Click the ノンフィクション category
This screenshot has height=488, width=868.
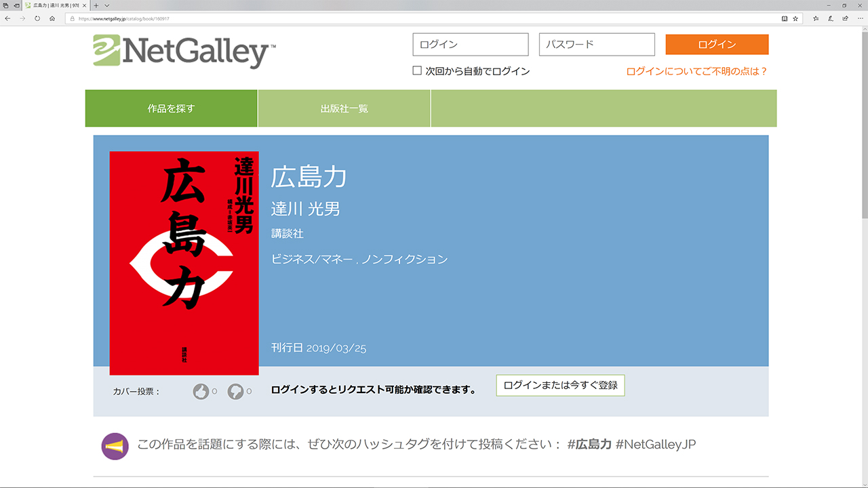point(404,259)
